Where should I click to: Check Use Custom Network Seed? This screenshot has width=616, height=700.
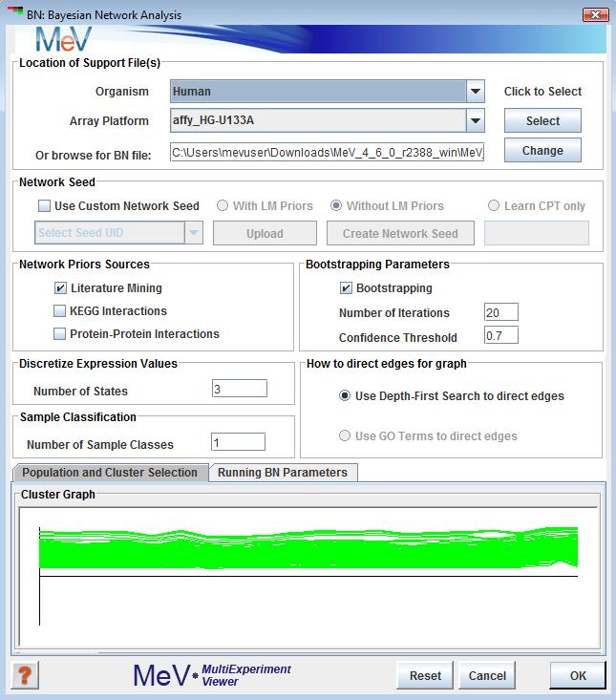pyautogui.click(x=44, y=205)
